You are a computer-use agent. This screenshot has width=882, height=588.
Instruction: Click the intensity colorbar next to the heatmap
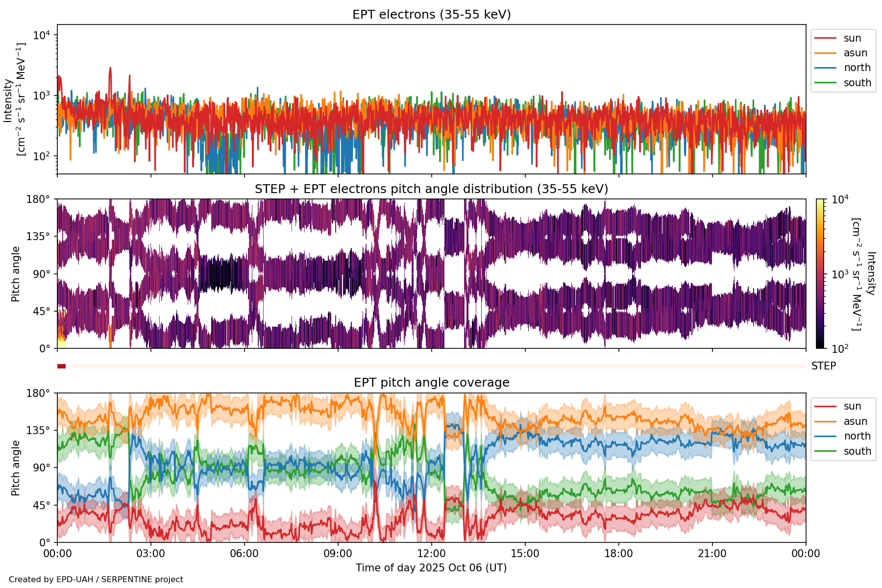tap(820, 273)
